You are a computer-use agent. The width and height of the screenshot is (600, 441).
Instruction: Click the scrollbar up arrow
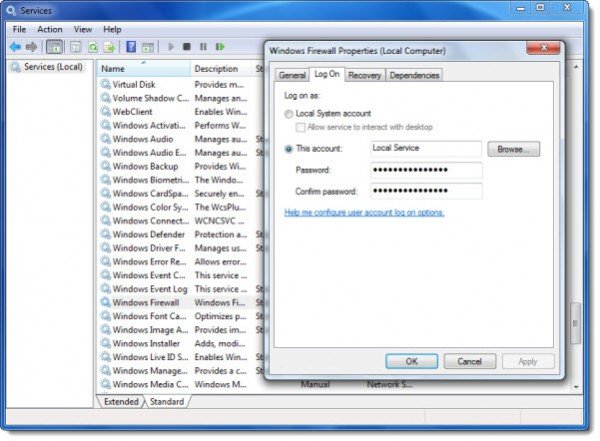576,67
